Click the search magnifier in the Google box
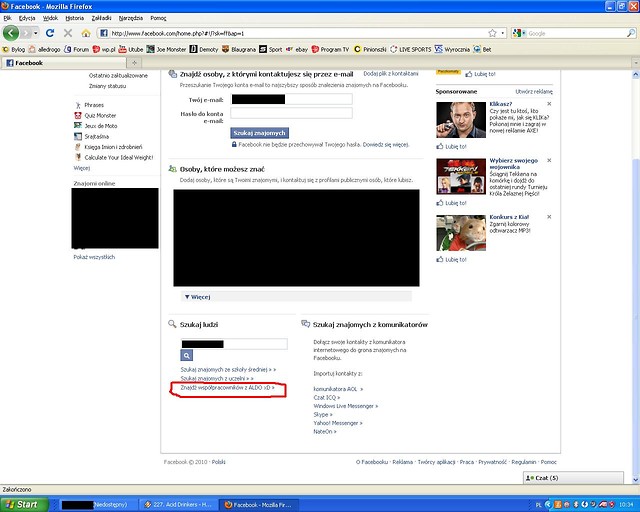Viewport: 640px width, 512px height. [631, 33]
